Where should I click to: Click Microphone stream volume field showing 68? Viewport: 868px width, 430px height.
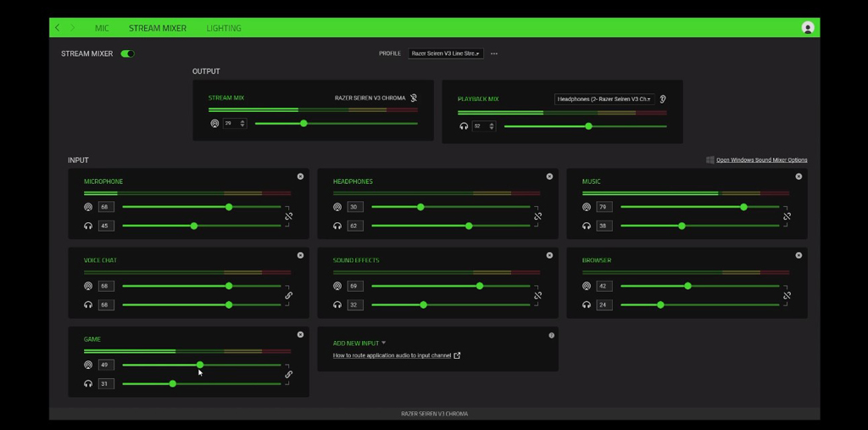(106, 207)
